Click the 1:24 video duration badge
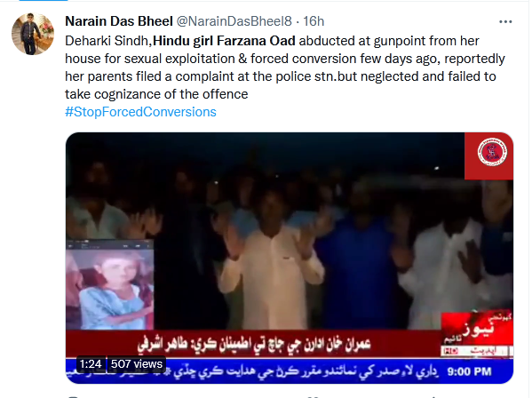 91,364
